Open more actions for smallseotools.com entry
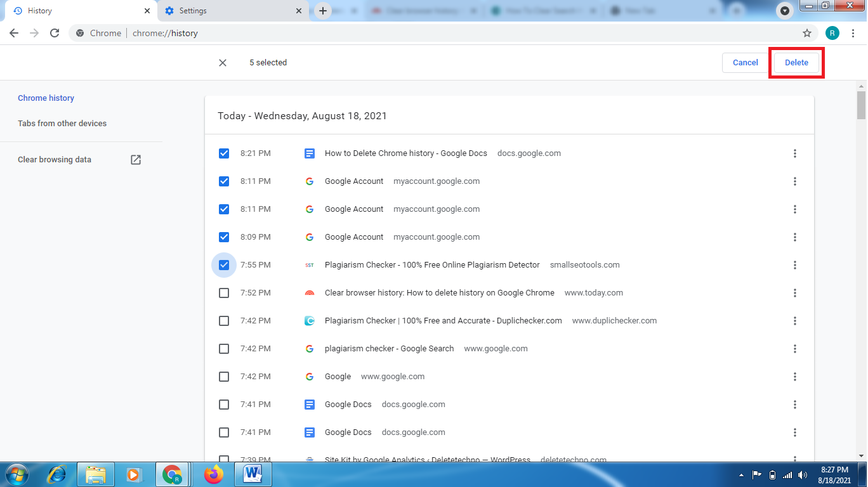This screenshot has height=487, width=868. 795,265
